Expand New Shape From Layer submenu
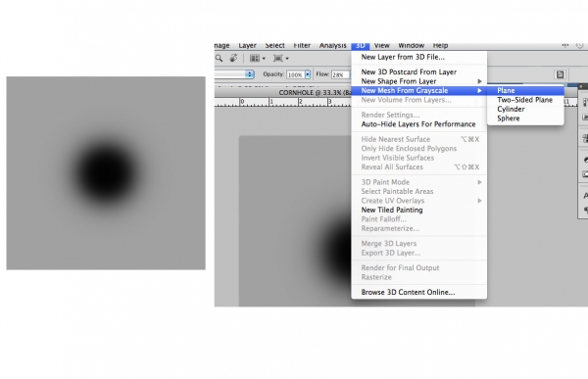 pyautogui.click(x=418, y=81)
